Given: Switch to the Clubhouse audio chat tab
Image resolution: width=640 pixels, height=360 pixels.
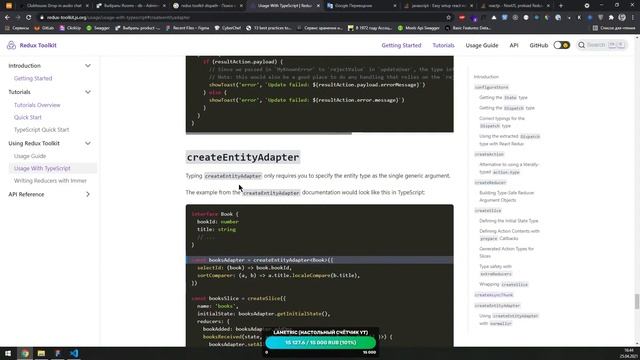Looking at the screenshot, I should pyautogui.click(x=53, y=6).
